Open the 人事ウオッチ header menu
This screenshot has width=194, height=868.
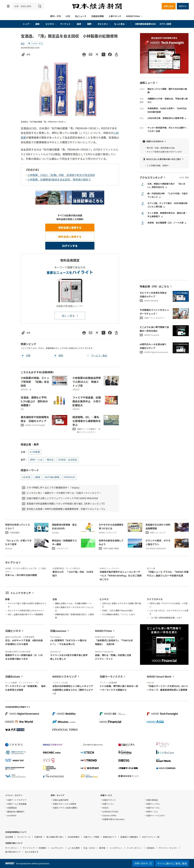tap(115, 16)
